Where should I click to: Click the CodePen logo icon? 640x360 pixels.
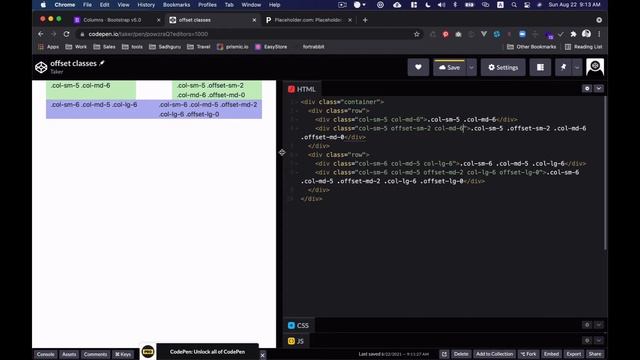(x=41, y=67)
